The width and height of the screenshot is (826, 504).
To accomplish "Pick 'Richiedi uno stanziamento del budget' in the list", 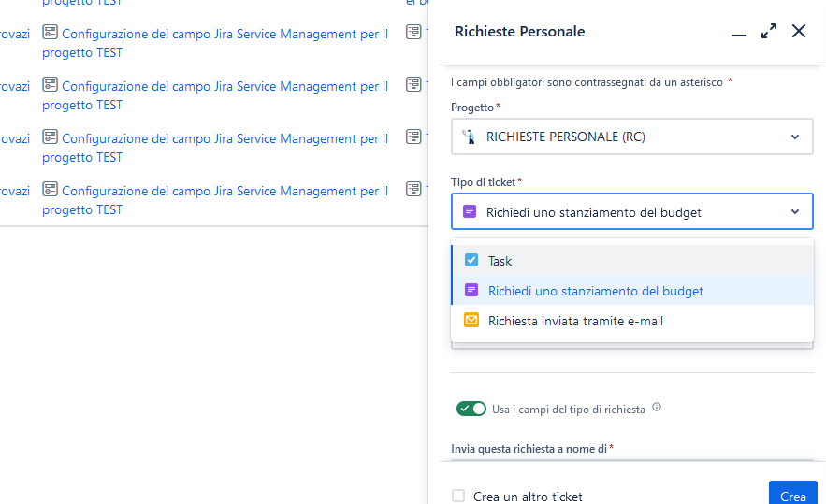I will click(596, 291).
